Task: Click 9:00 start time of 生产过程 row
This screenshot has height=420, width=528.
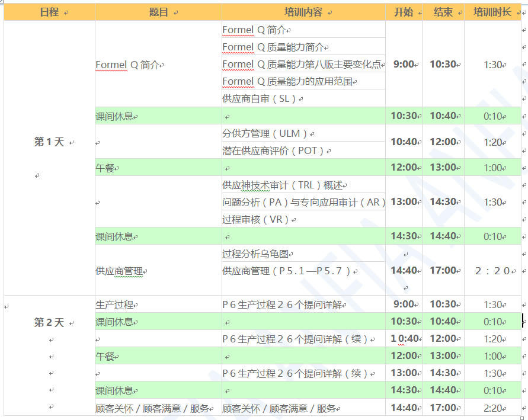Action: [x=404, y=304]
